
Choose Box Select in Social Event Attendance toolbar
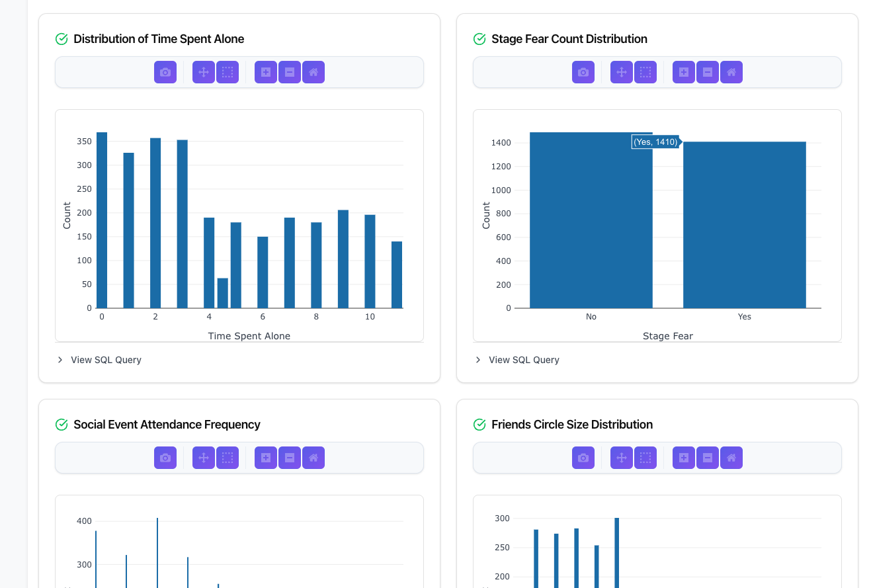[228, 458]
